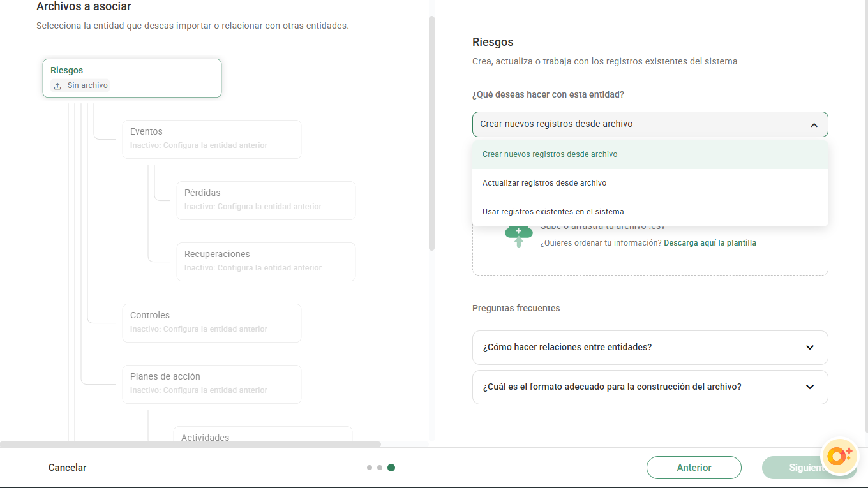Select the Recuperaciones entity node
The image size is (868, 488).
coord(266,262)
